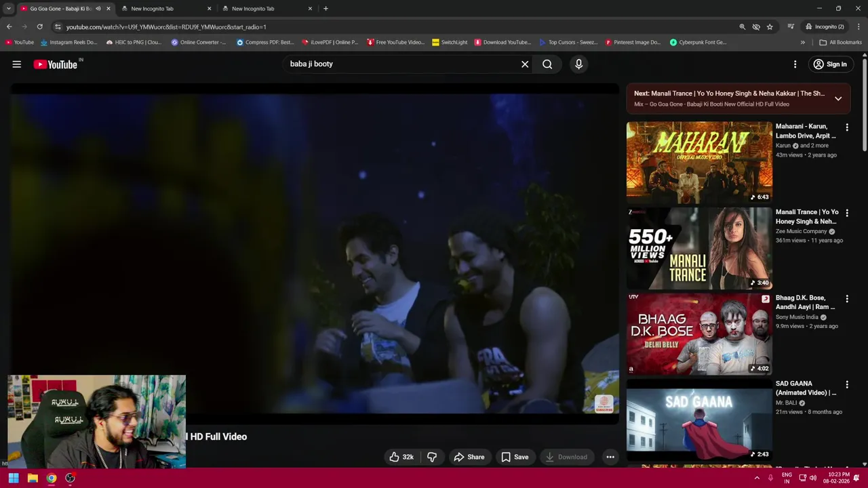Open more actions under the video

pos(610,457)
